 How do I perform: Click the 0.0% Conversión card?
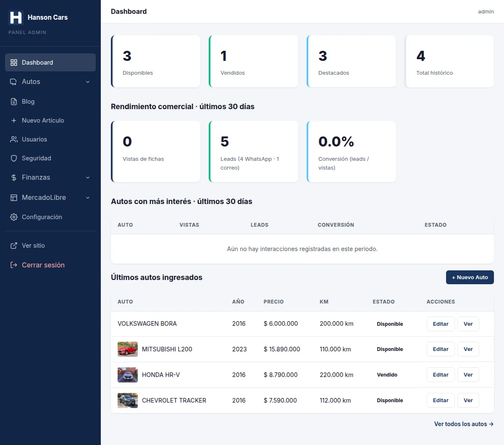click(x=352, y=152)
